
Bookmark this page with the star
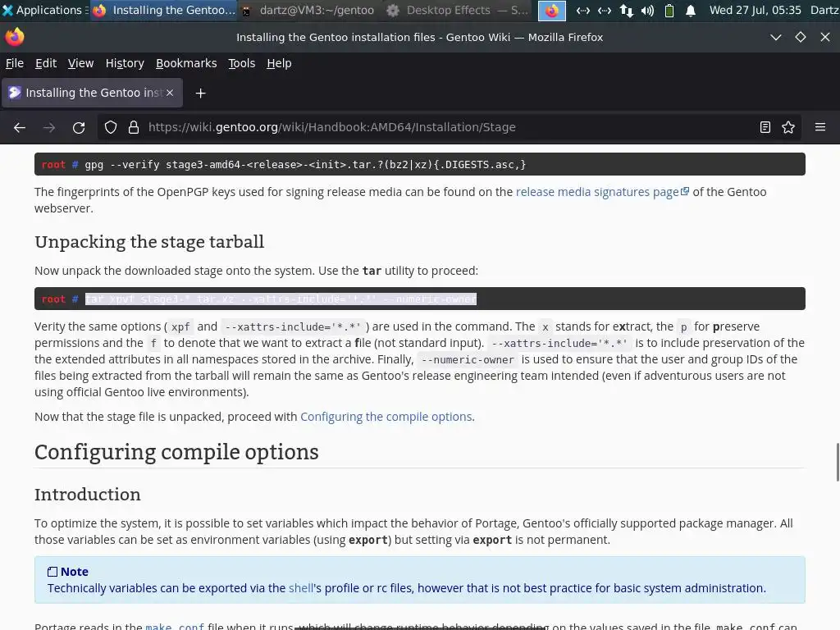(x=788, y=127)
